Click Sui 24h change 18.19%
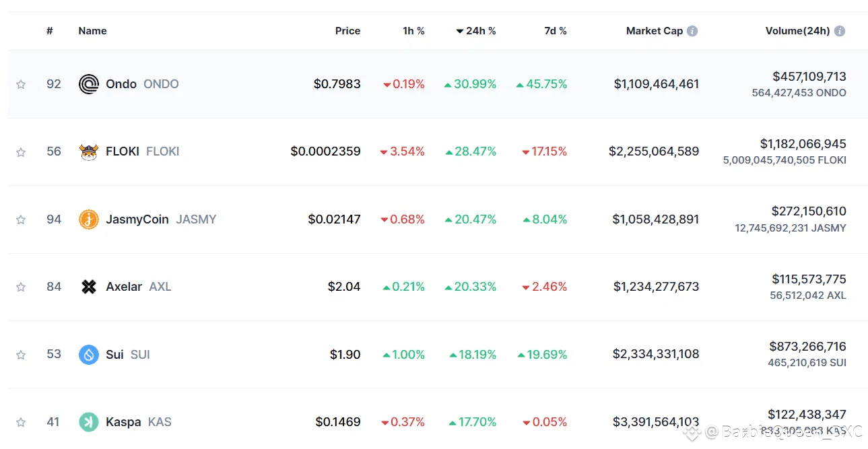Viewport: 868px width, 449px height. 473,355
